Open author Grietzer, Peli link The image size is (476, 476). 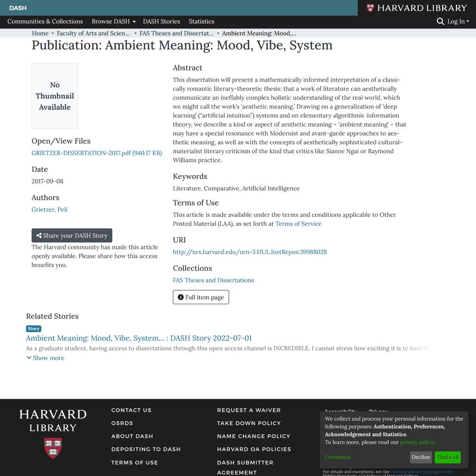pos(50,209)
